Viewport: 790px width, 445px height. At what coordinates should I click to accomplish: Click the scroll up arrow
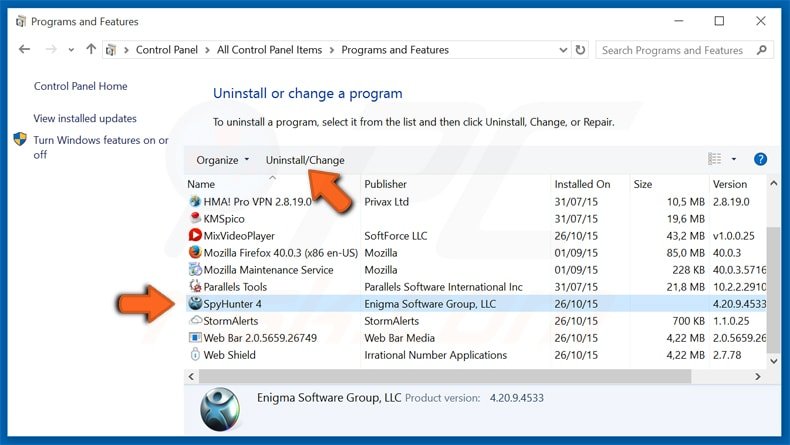coord(773,183)
